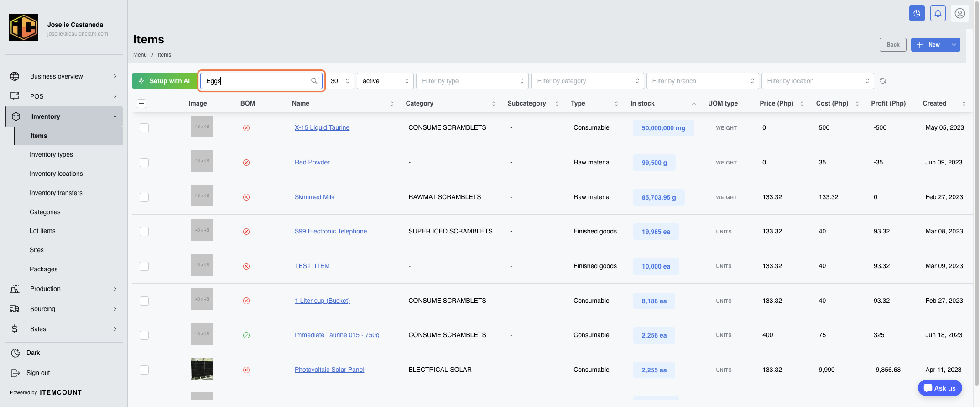Check the TEST_ITEM row checkbox
980x407 pixels.
point(144,266)
